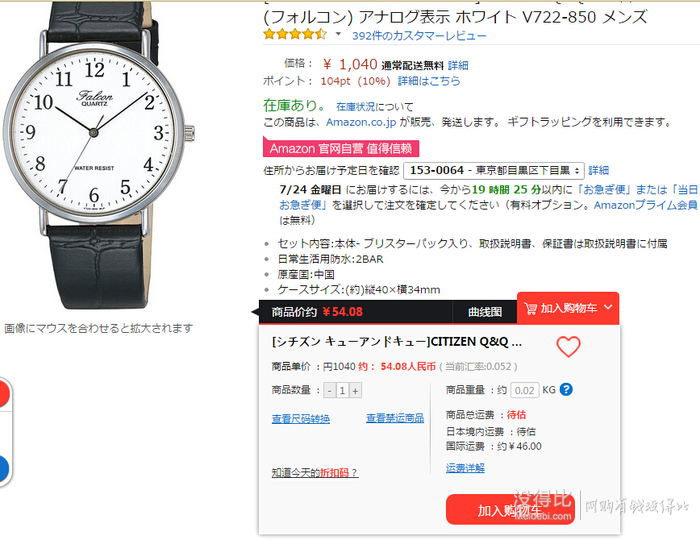Screen dimensions: 700x540
Task: Click the red circle on left edge
Action: (x=4, y=393)
